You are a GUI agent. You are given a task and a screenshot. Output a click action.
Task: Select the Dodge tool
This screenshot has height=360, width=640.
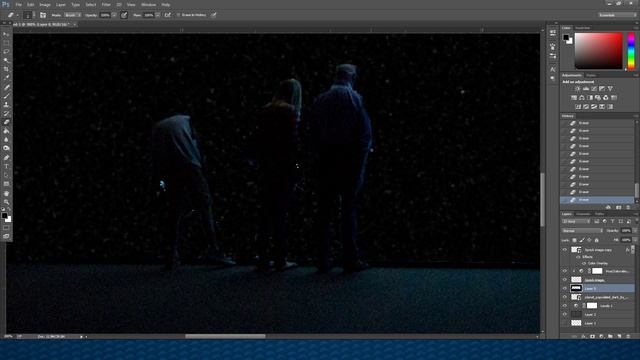point(6,148)
